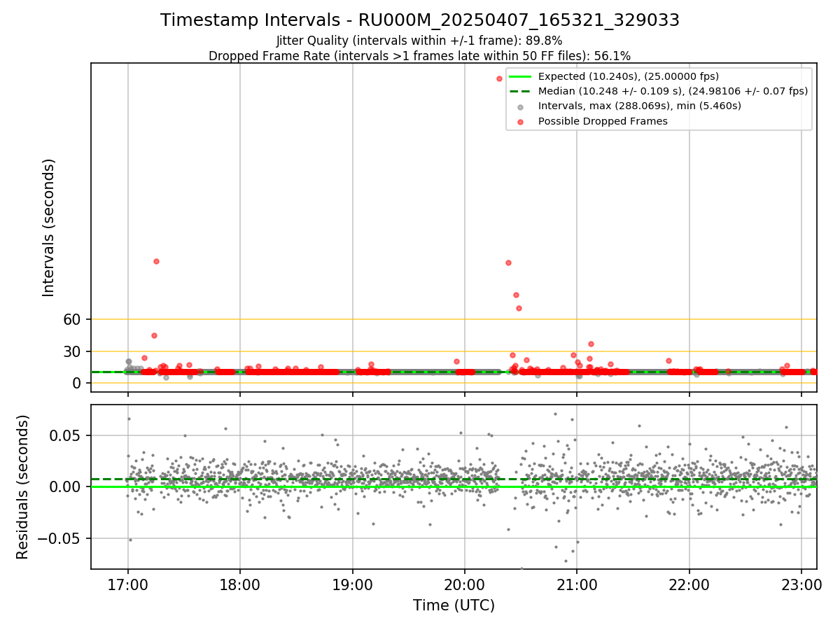Click the red legend marker for dropped frames
This screenshot has height=630, width=840.
click(520, 122)
